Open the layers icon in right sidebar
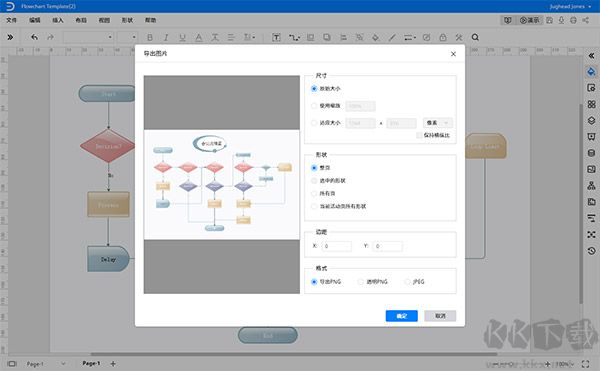The width and height of the screenshot is (600, 371). click(591, 120)
